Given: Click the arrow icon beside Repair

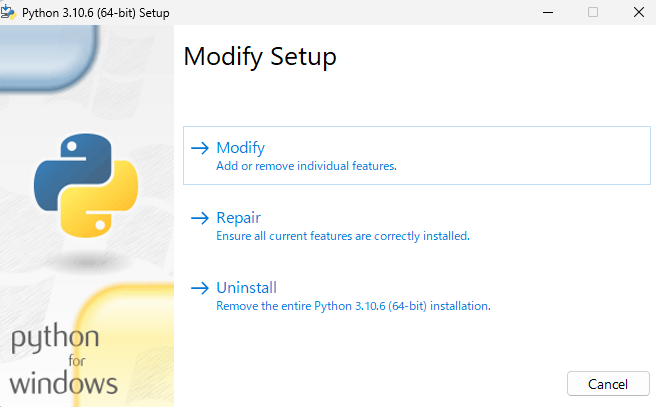Looking at the screenshot, I should (199, 218).
